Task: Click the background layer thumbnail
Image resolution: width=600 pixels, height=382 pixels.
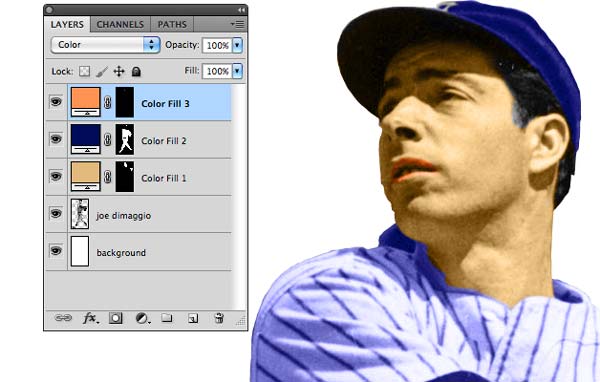Action: (80, 251)
